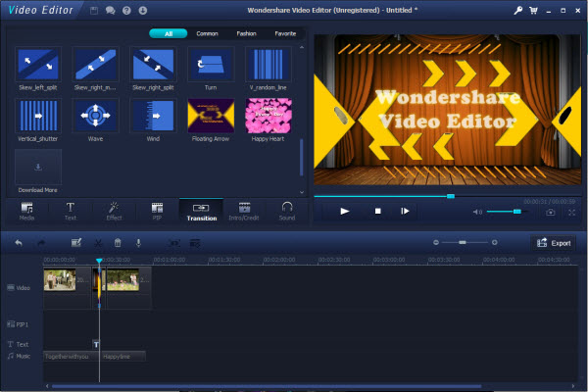Play the preview video

click(x=345, y=212)
